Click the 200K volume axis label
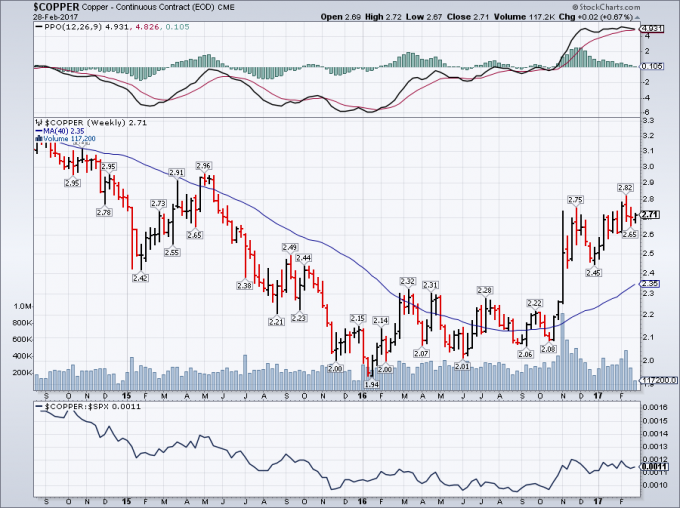Screen dimensions: 680x508 (23, 372)
